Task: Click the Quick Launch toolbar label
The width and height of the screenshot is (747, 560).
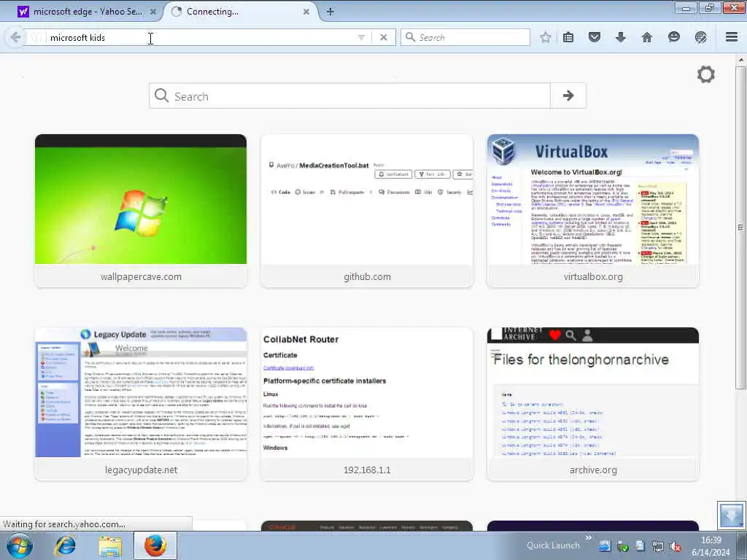Action: coord(553,545)
